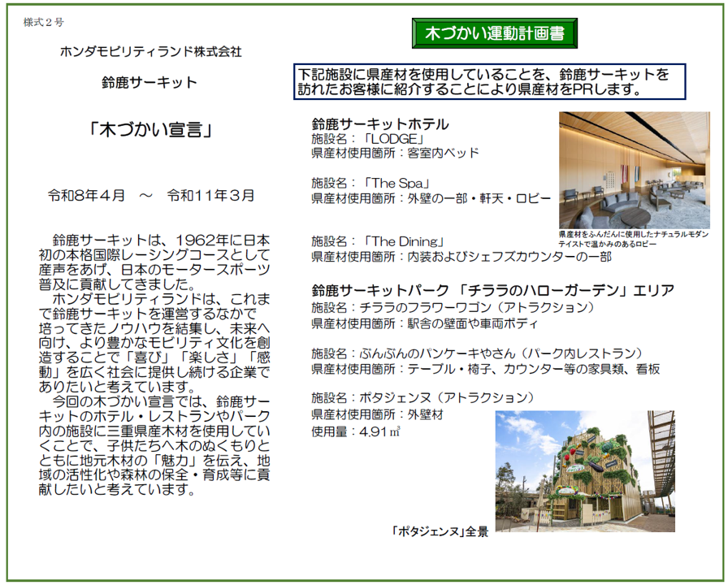Select the 「ポタジェンヌ」全景 photo caption
Screen dimensions: 728x585
[x=440, y=532]
